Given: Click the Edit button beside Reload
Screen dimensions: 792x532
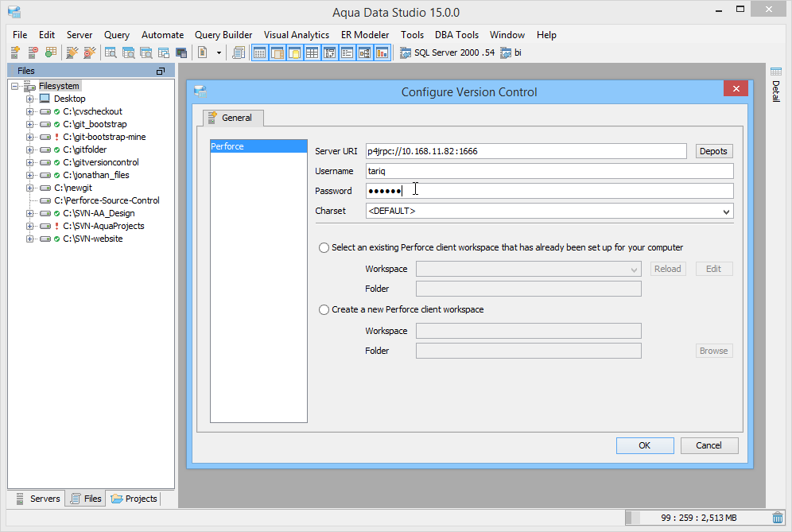Looking at the screenshot, I should click(x=713, y=269).
